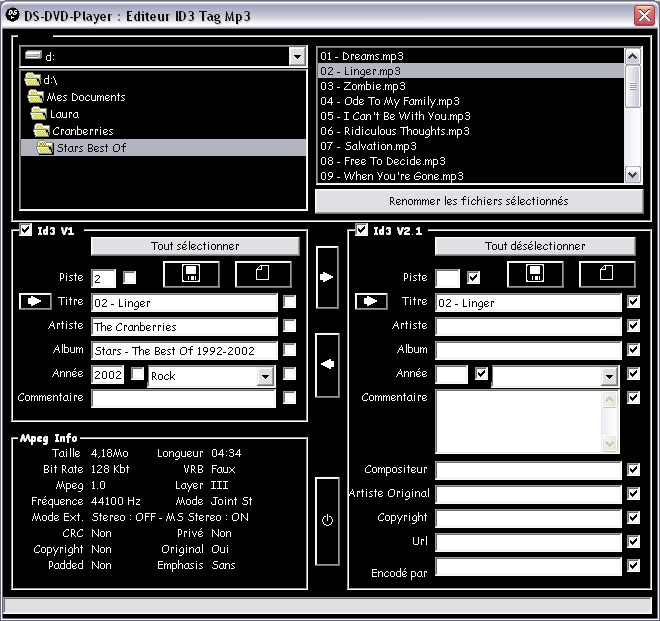This screenshot has height=621, width=660.
Task: Open the V2.1 genre dropdown
Action: tap(609, 377)
